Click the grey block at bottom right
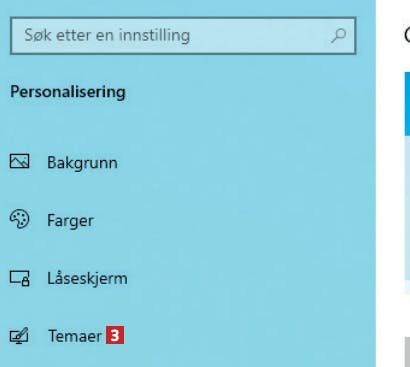This screenshot has height=367, width=410. pos(407,352)
